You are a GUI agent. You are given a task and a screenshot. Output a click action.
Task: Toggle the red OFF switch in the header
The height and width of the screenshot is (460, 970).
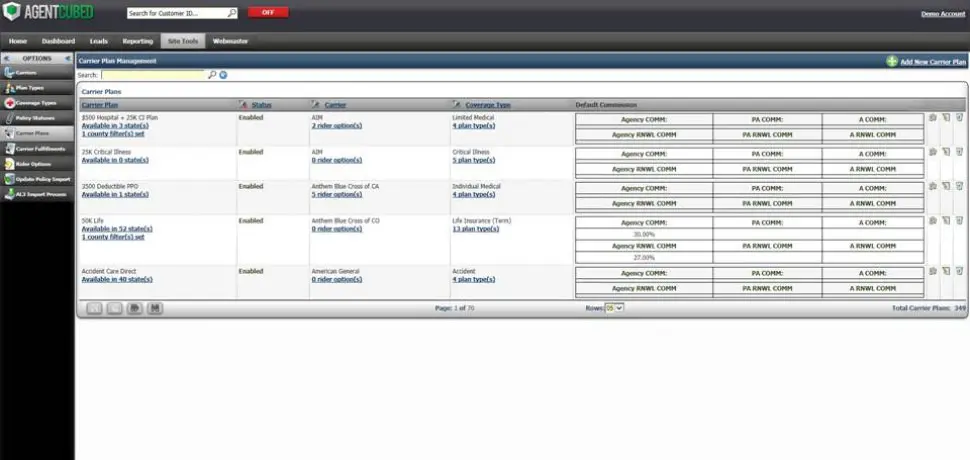pyautogui.click(x=268, y=12)
